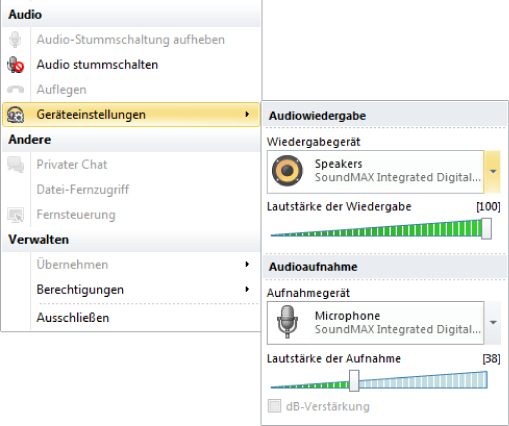509x426 pixels.
Task: Click the phone handset icon next to Auflegen
Action: (x=15, y=89)
